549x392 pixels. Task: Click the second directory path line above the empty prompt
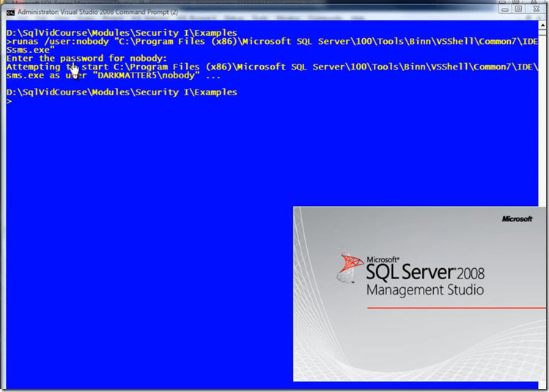click(x=122, y=92)
